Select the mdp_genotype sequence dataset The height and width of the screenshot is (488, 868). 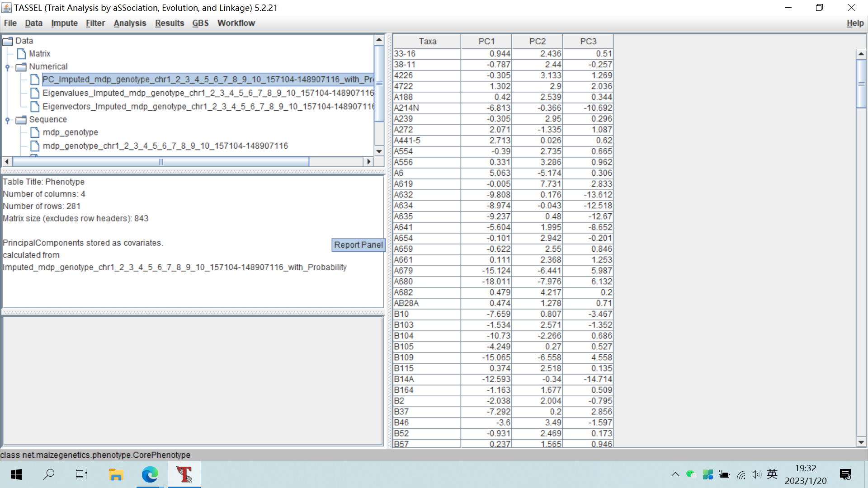pos(71,132)
